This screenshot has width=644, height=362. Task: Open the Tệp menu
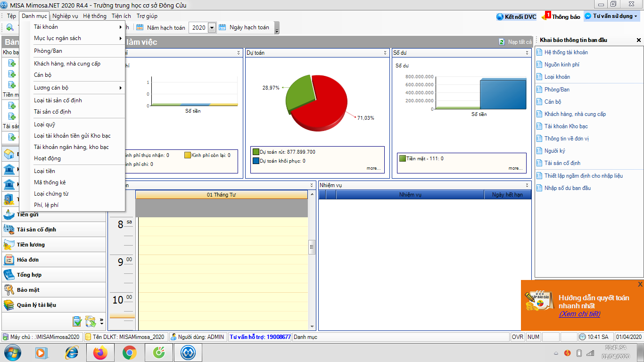(11, 16)
